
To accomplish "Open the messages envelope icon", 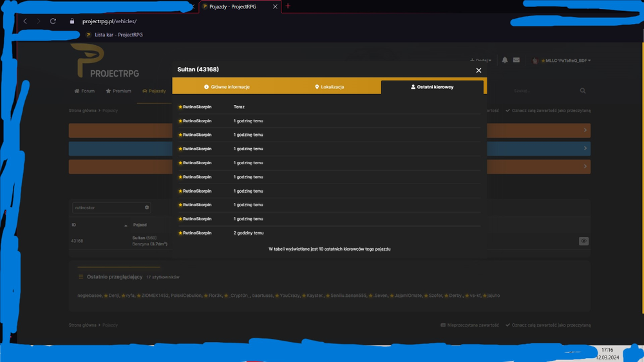I will coord(516,60).
